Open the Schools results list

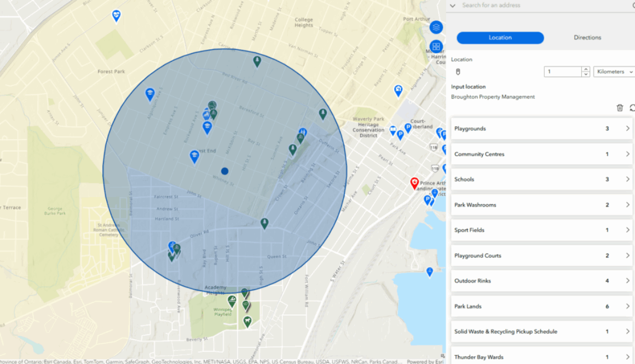(541, 180)
